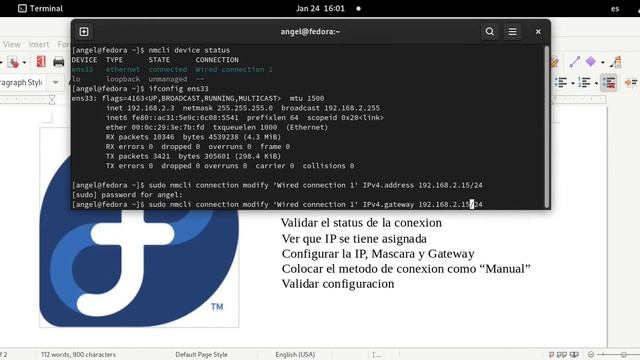Click the pencil icon beside terminal edge
Image resolution: width=640 pixels, height=360 pixels.
coord(554,62)
